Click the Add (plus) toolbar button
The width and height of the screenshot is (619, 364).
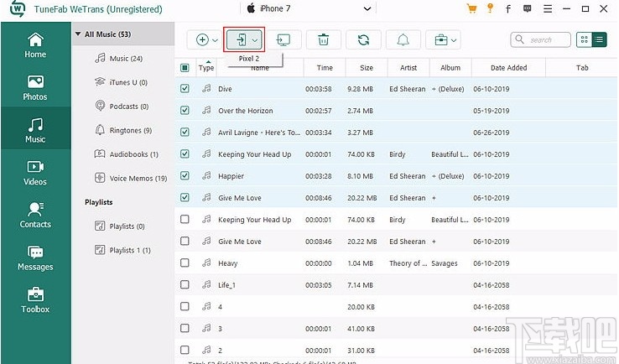point(202,40)
